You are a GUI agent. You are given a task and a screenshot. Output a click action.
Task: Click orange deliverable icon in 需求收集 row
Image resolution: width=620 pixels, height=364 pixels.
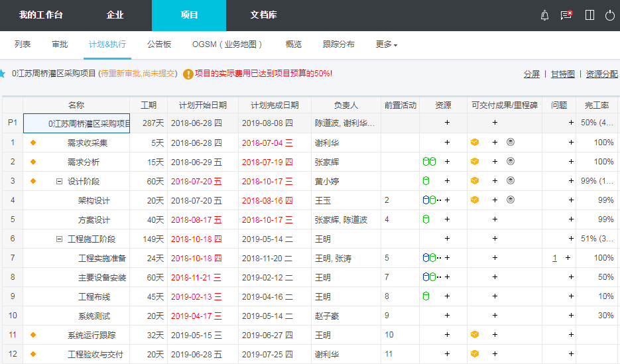tap(475, 143)
